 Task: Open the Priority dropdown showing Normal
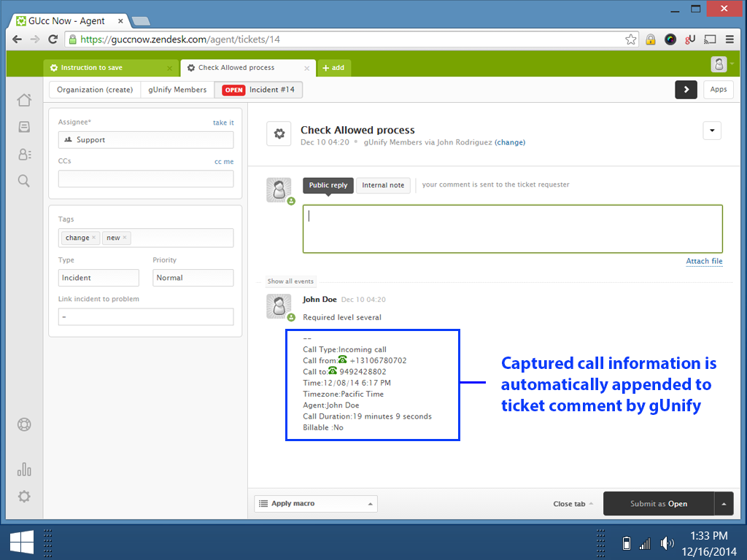193,278
